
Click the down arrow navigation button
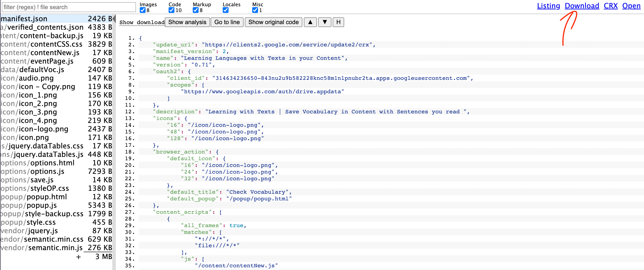click(324, 22)
